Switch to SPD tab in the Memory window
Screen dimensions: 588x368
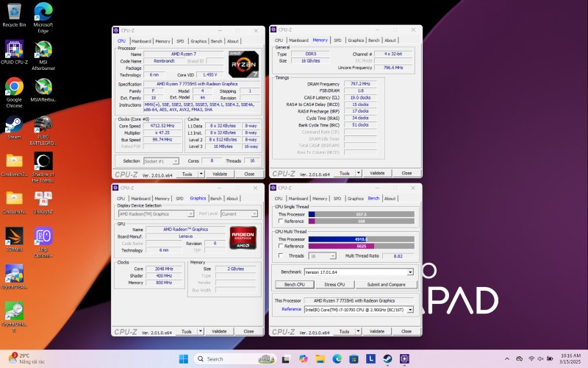click(x=337, y=40)
